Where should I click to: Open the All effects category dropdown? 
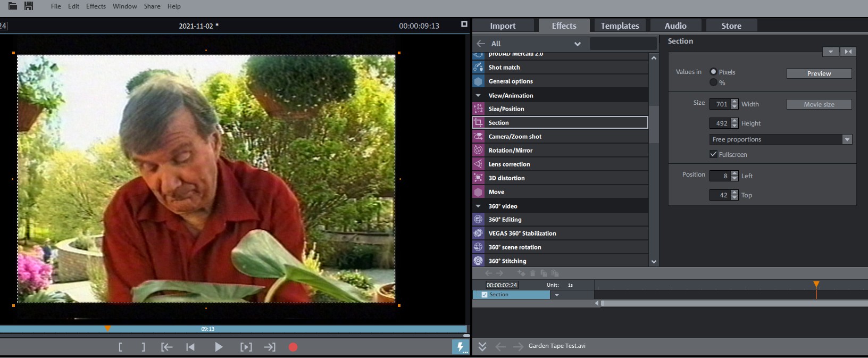coord(577,44)
